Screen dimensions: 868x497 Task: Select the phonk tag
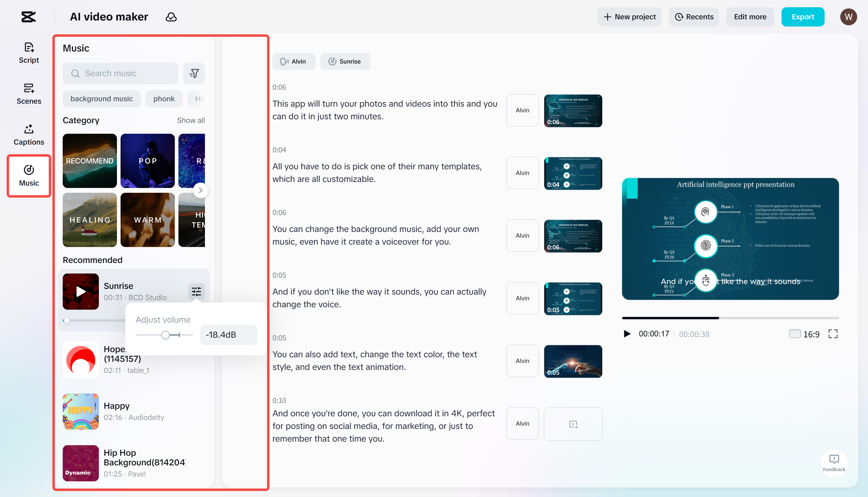pos(164,99)
